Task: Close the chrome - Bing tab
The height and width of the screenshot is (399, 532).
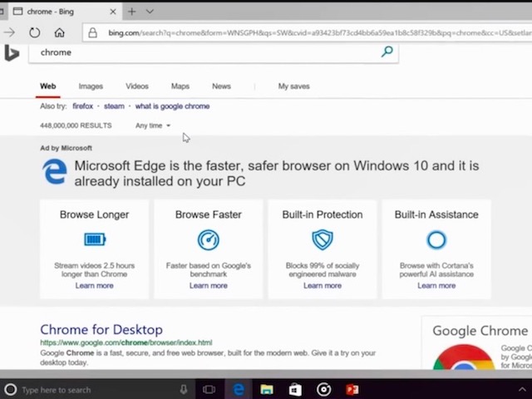Action: 113,12
